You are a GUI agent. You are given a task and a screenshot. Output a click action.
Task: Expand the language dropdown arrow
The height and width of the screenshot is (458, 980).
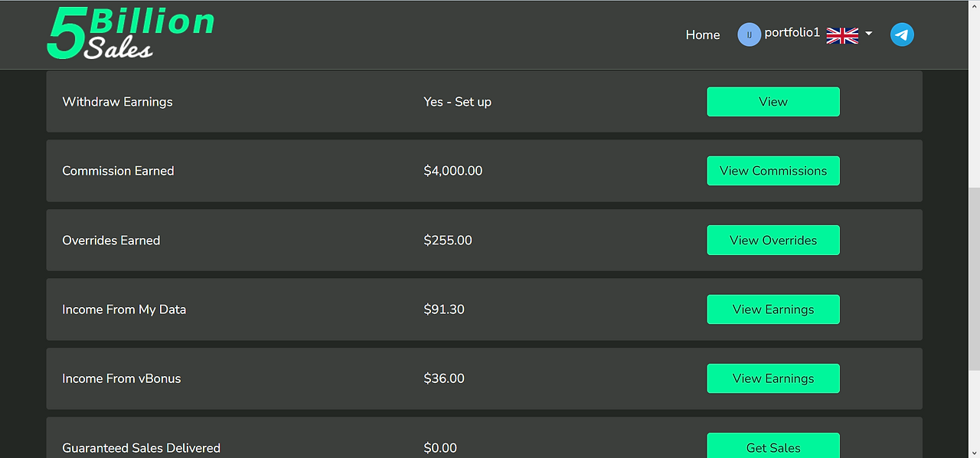[869, 34]
